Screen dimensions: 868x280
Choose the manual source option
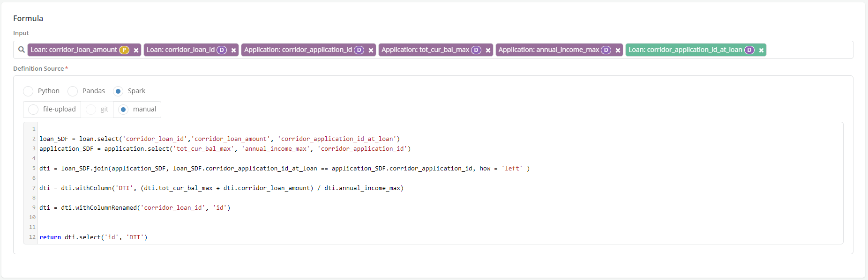coord(123,110)
